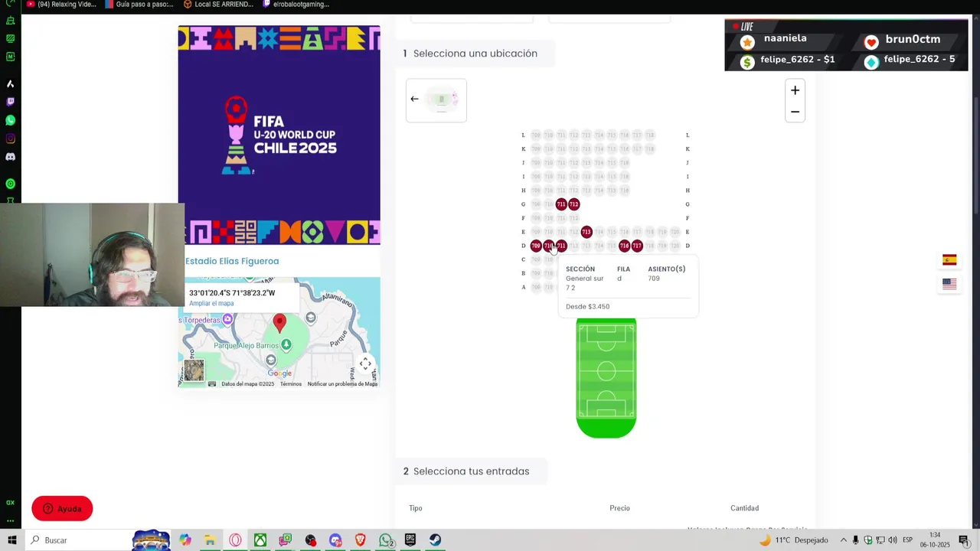The height and width of the screenshot is (551, 980).
Task: Toggle map fullscreen control
Action: [x=365, y=364]
